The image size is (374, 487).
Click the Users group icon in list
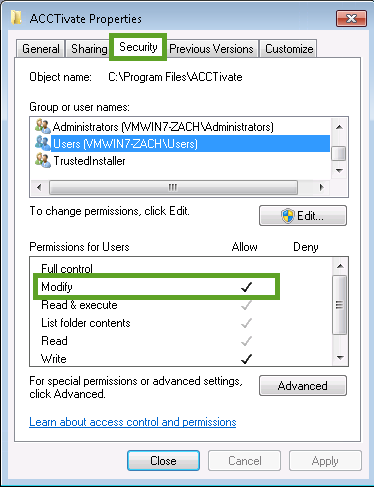click(x=43, y=143)
